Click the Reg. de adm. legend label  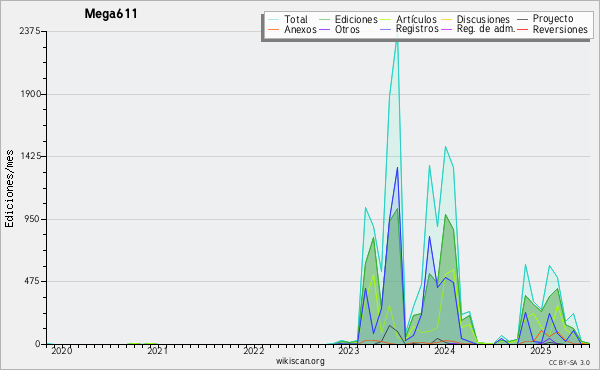486,29
